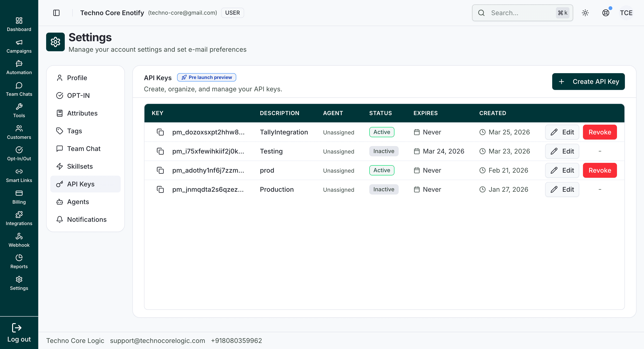Open Team Chat settings section
644x349 pixels.
(86, 149)
